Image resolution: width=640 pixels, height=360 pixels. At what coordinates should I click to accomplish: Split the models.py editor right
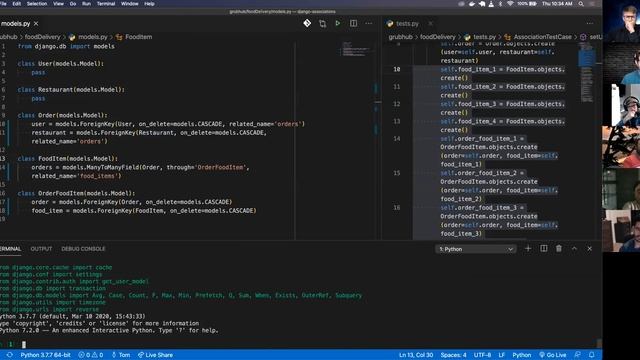pos(353,23)
